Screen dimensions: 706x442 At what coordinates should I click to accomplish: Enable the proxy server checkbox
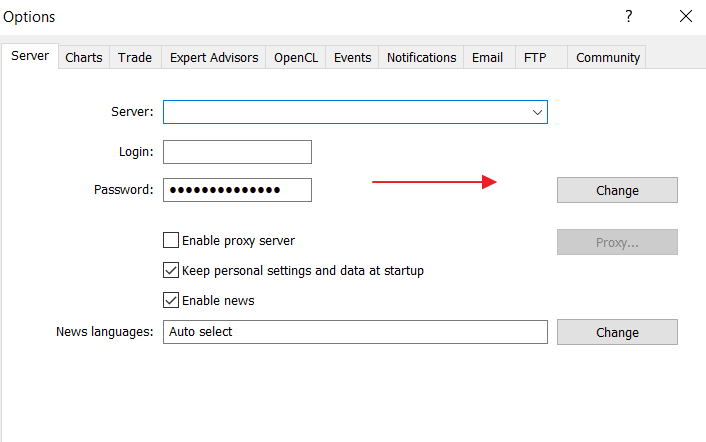click(171, 240)
